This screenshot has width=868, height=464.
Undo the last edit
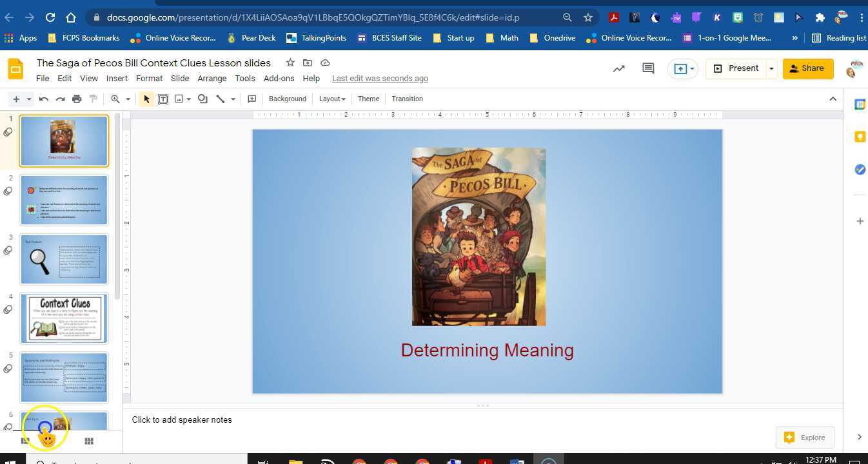(x=43, y=99)
